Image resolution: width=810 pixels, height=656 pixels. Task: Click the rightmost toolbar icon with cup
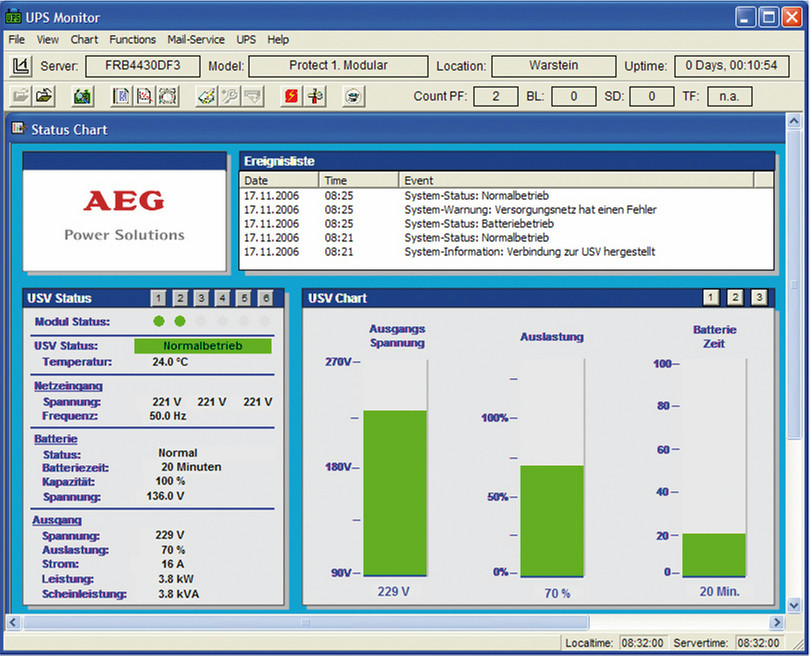(x=352, y=97)
